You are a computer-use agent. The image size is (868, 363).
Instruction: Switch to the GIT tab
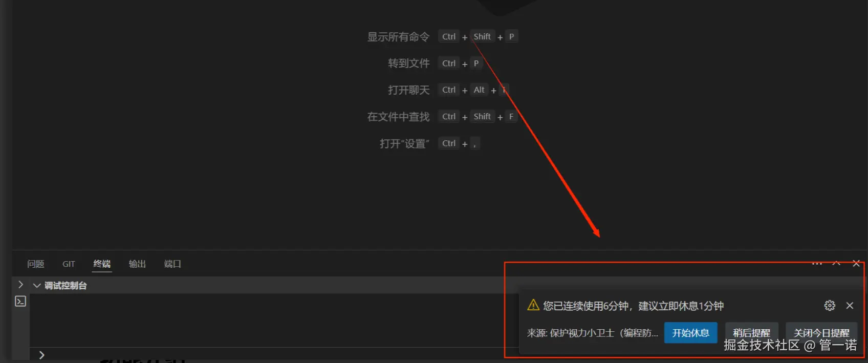coord(69,264)
